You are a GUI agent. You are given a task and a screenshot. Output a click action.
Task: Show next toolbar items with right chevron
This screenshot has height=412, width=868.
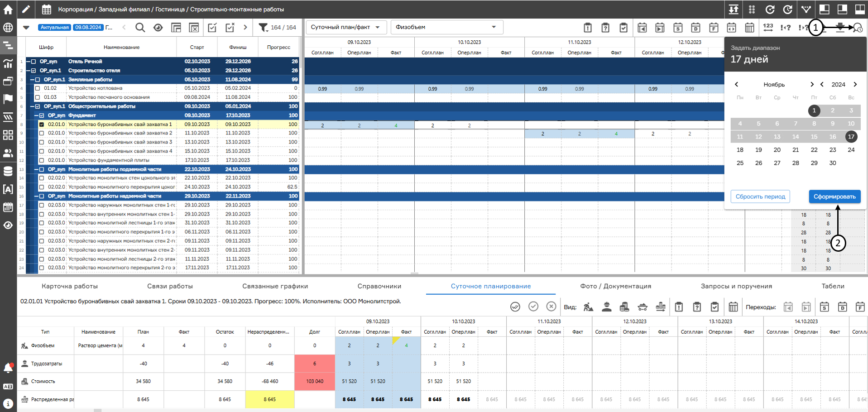(245, 28)
